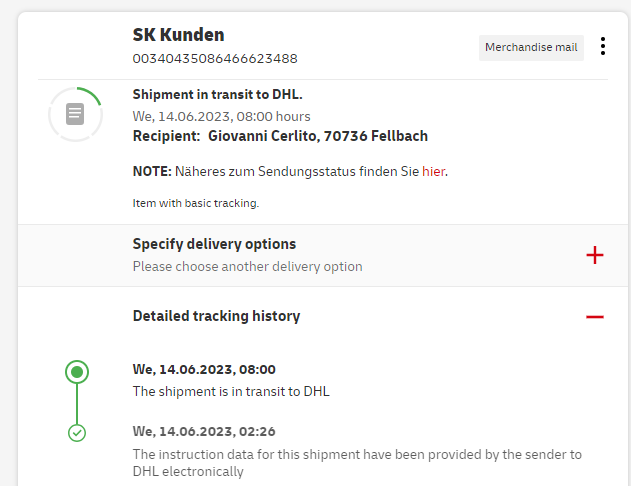
Task: Click the 'Item with basic tracking.' note
Action: tap(196, 203)
